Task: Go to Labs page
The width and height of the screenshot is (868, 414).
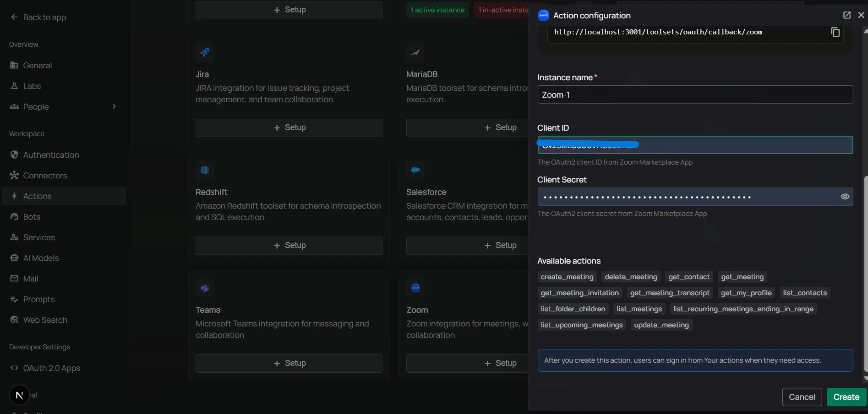Action: pos(32,86)
